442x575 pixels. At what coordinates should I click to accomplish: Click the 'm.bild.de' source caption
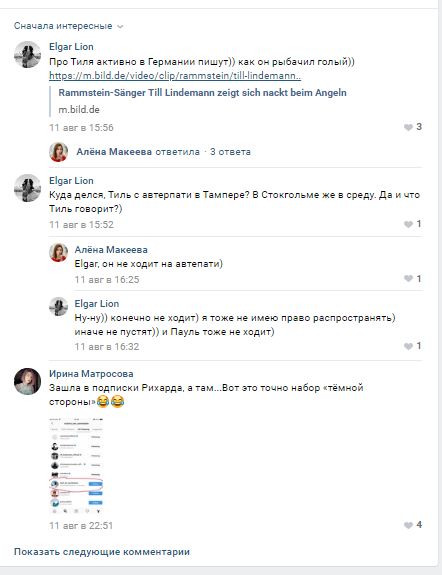coord(79,110)
